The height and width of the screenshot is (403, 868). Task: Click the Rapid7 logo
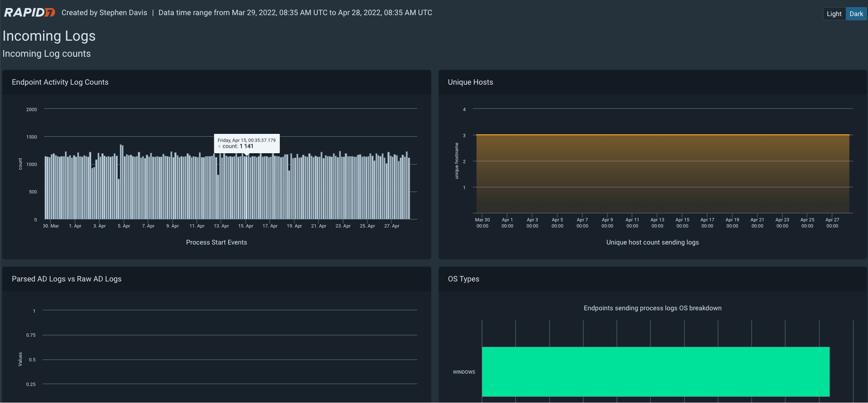tap(29, 13)
